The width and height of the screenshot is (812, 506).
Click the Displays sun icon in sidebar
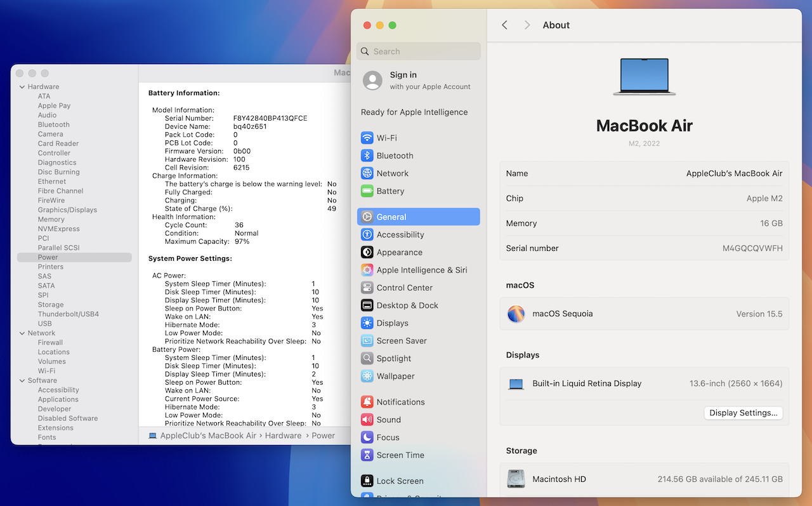click(367, 323)
